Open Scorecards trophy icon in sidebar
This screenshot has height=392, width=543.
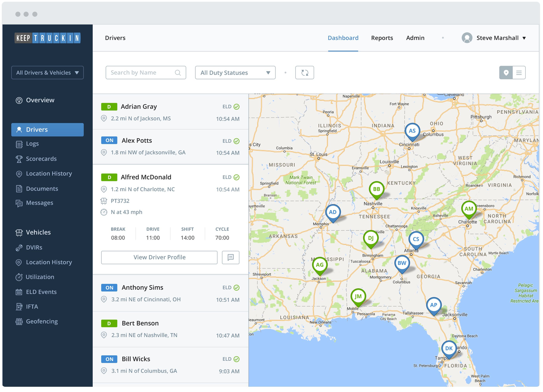click(19, 159)
